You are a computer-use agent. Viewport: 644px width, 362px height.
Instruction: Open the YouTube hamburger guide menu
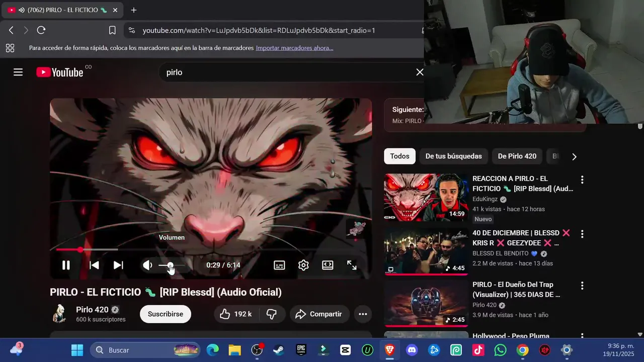click(18, 72)
